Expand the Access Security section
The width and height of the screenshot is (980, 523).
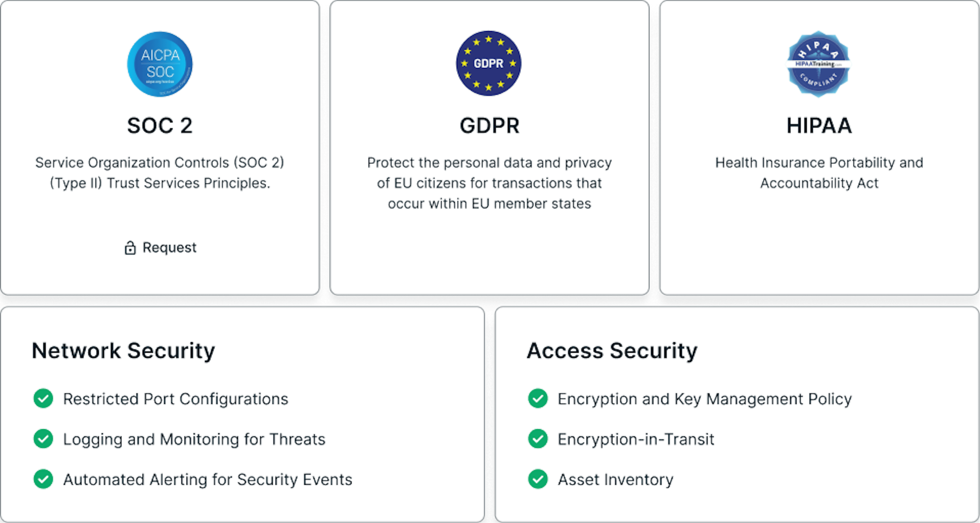[611, 350]
